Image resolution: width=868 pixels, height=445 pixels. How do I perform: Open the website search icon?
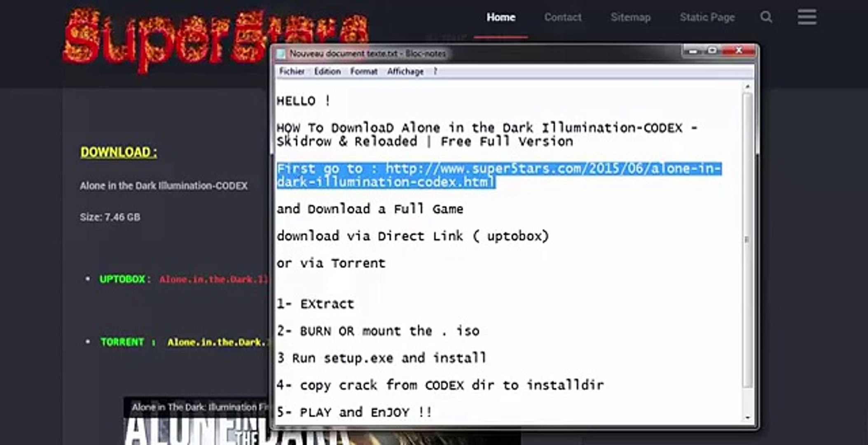point(766,17)
